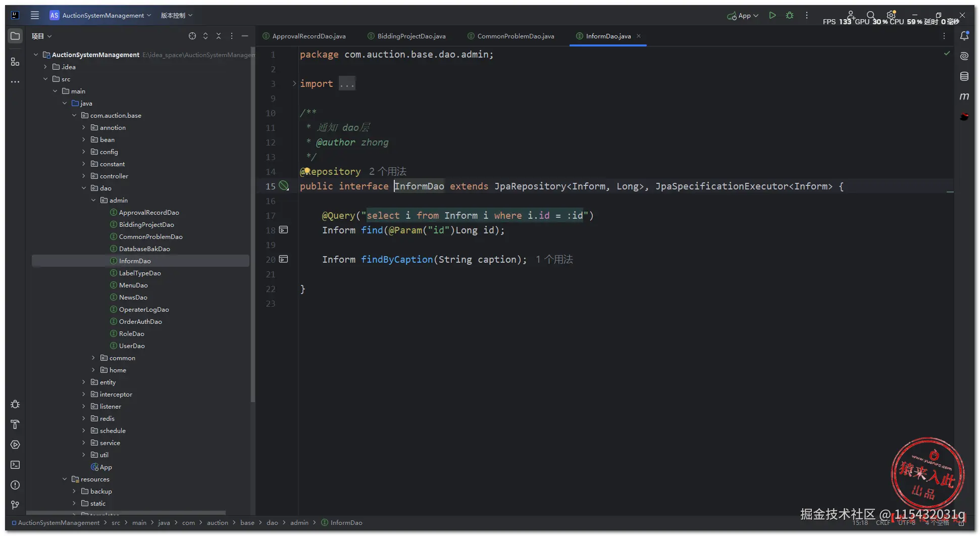Open the Notifications bell
The image size is (980, 536).
pyautogui.click(x=964, y=36)
